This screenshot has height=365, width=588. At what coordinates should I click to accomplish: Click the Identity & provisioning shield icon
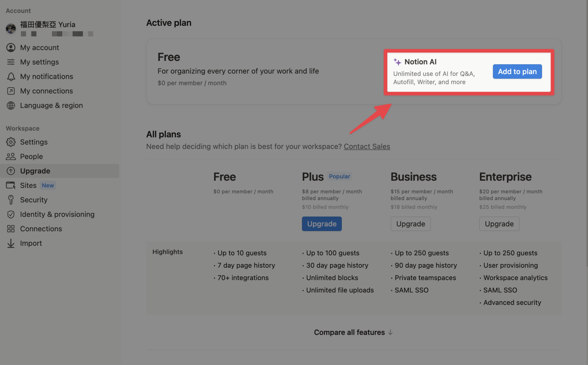pyautogui.click(x=11, y=214)
